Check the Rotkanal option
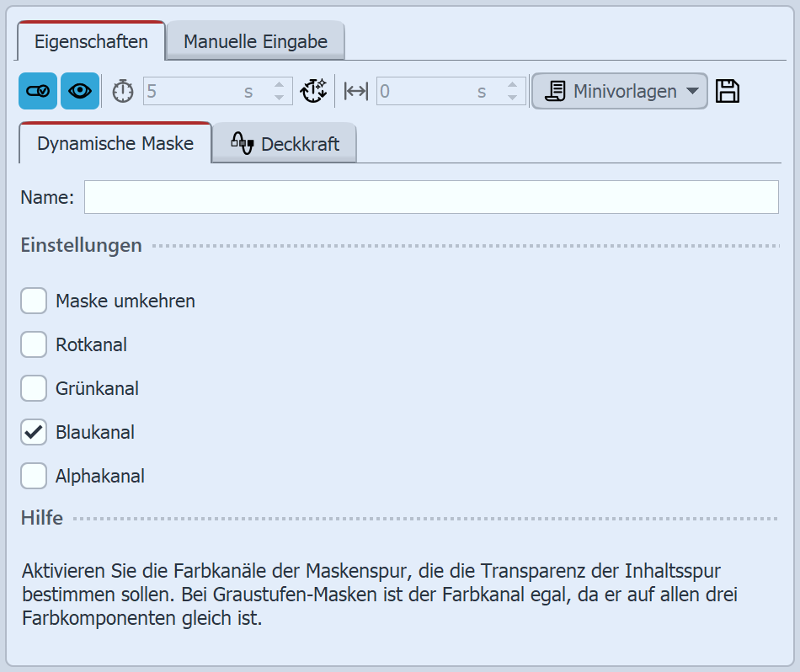 pos(34,344)
